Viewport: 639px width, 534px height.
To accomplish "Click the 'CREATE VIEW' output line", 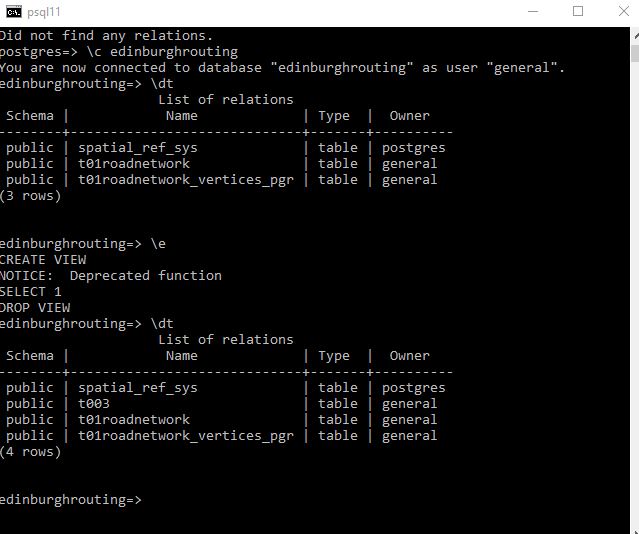I will pyautogui.click(x=43, y=260).
